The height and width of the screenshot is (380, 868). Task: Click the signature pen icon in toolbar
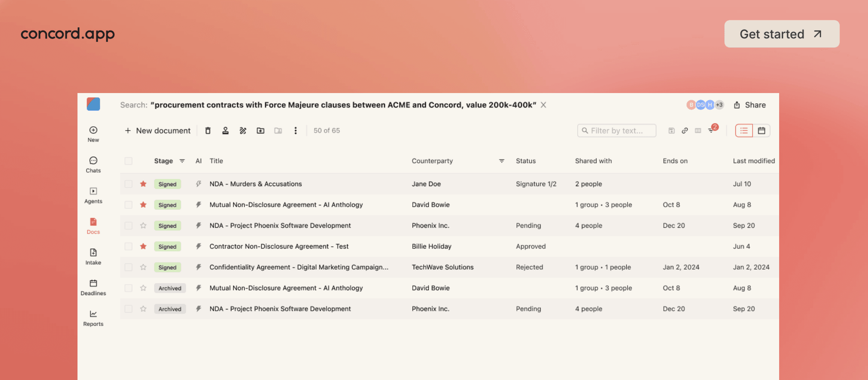(x=243, y=131)
